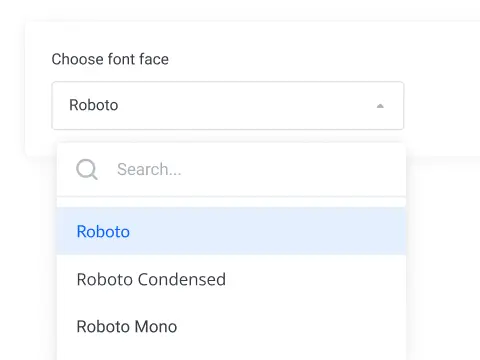
Task: Click the up-pointing triangle in font selector
Action: coord(380,106)
